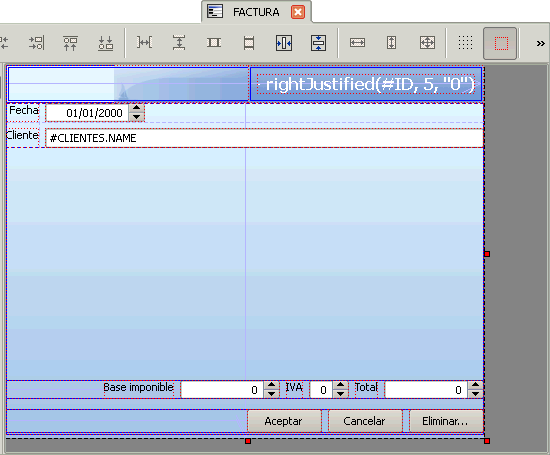The width and height of the screenshot is (550, 455).
Task: Click the same height icon
Action: pos(249,43)
